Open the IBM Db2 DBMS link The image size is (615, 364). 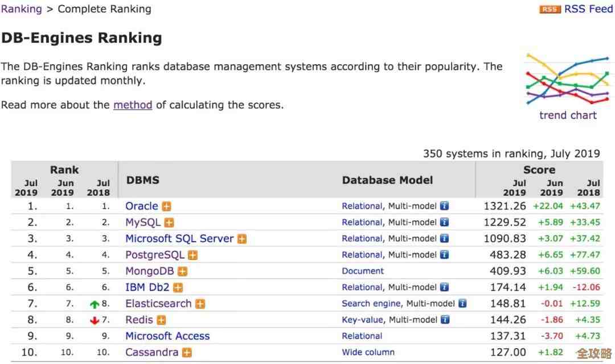[x=147, y=288]
